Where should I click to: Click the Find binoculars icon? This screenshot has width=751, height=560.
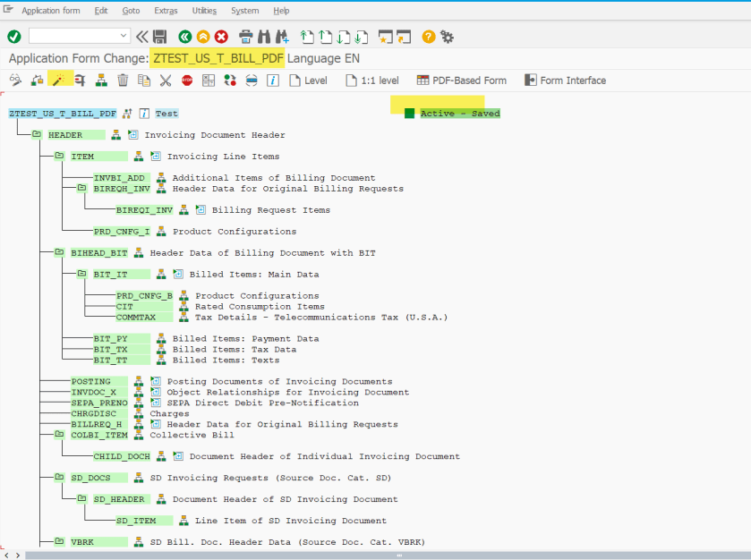264,37
